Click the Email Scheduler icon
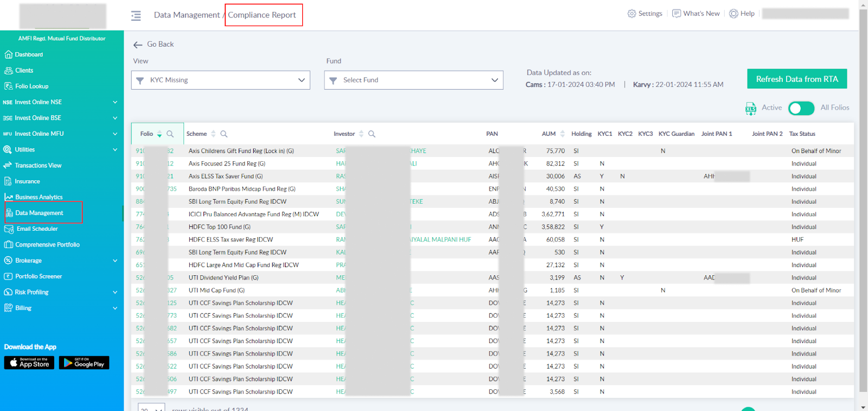The height and width of the screenshot is (411, 868). pyautogui.click(x=9, y=229)
